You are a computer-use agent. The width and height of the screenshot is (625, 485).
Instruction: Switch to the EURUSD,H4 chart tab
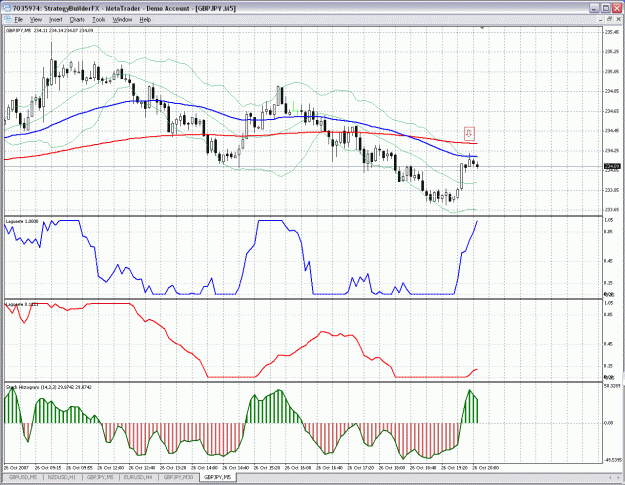point(138,477)
